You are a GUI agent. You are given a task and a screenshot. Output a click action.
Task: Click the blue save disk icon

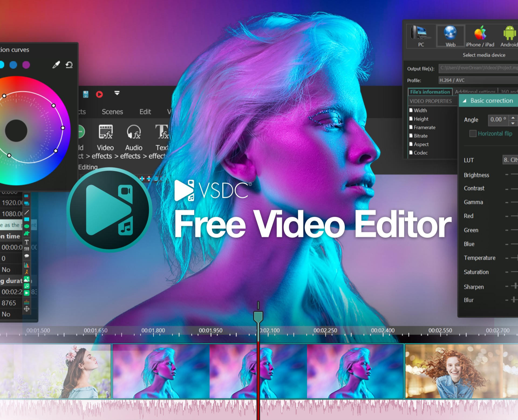click(x=86, y=94)
